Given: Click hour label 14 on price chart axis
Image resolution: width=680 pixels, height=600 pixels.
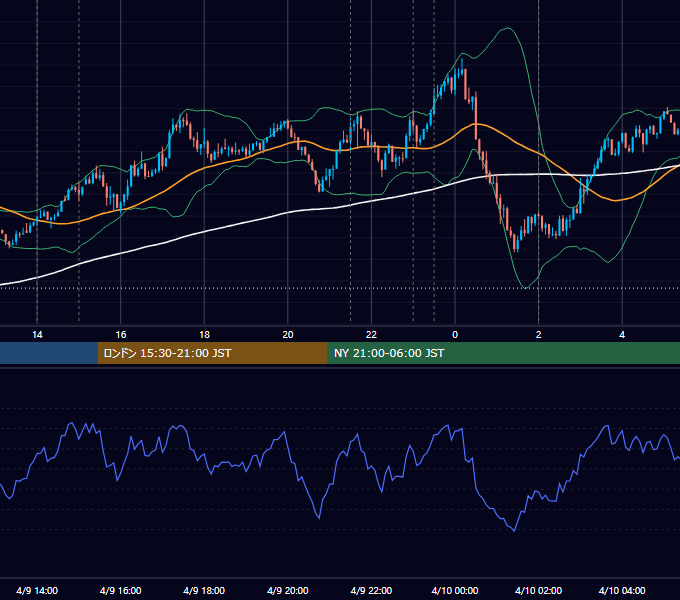Looking at the screenshot, I should (x=37, y=335).
